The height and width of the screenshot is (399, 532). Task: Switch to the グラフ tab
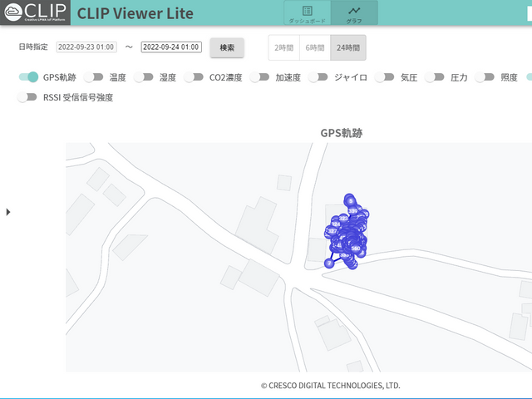[354, 13]
